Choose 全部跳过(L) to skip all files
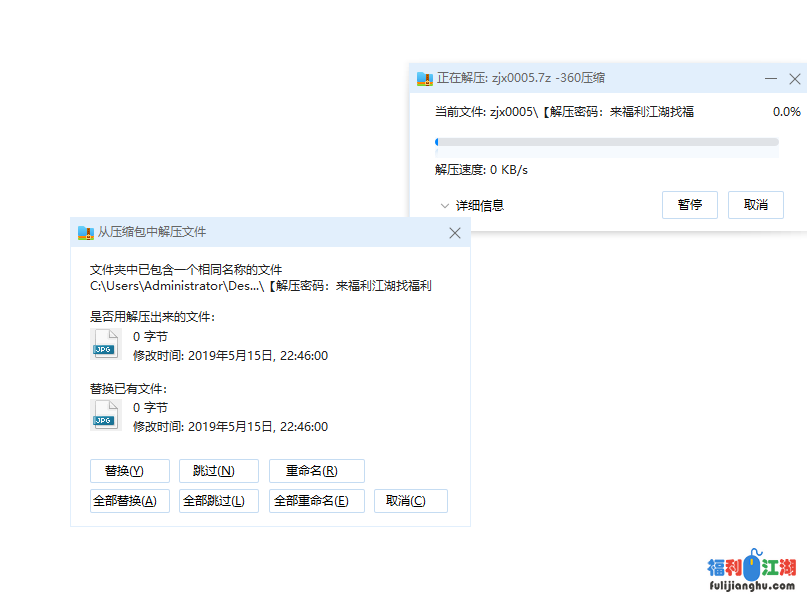 pyautogui.click(x=218, y=500)
